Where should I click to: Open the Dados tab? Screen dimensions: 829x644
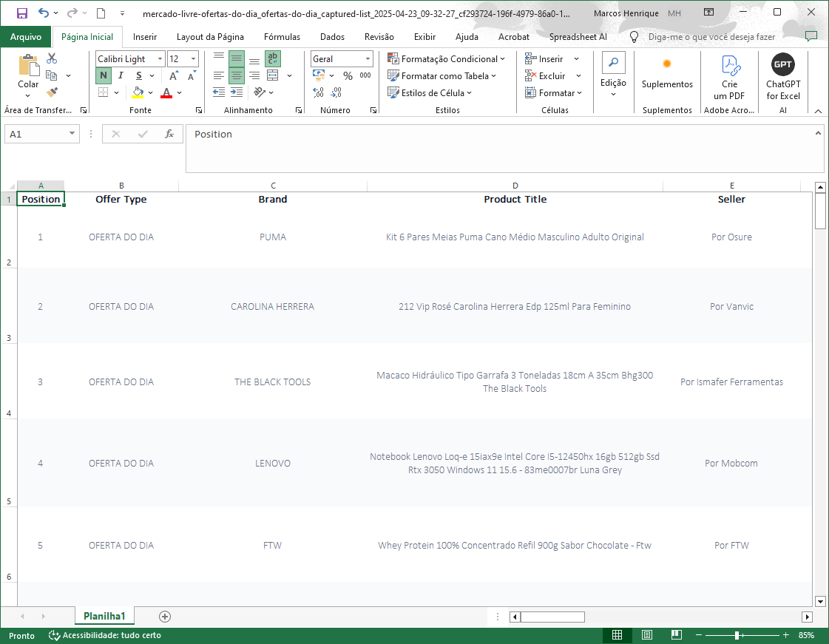click(x=332, y=36)
